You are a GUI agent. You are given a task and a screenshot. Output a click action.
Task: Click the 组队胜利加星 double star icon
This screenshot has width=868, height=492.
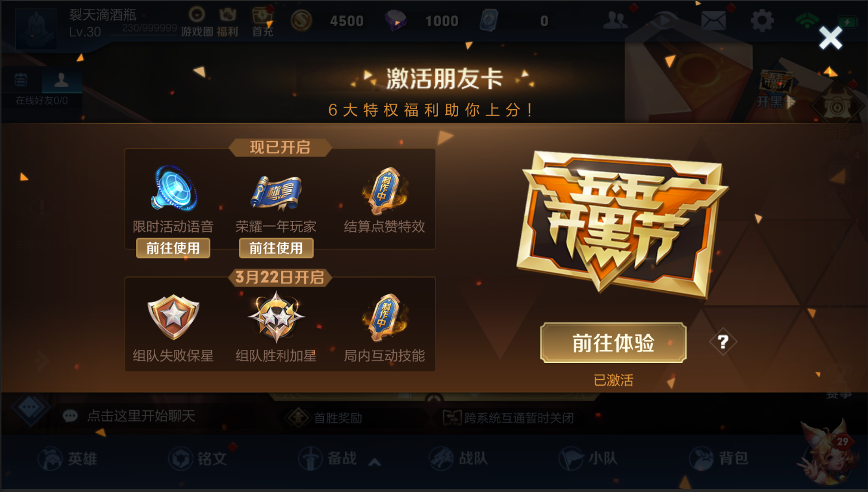(276, 316)
